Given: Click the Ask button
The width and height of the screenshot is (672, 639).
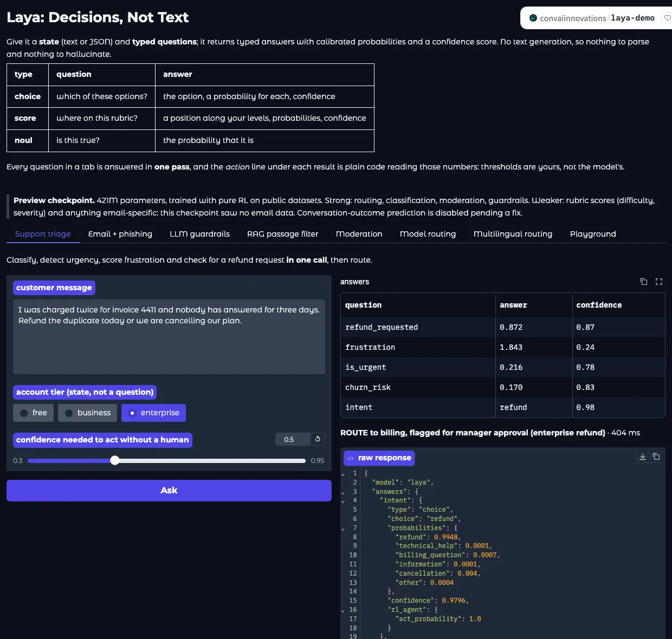Looking at the screenshot, I should (x=169, y=491).
